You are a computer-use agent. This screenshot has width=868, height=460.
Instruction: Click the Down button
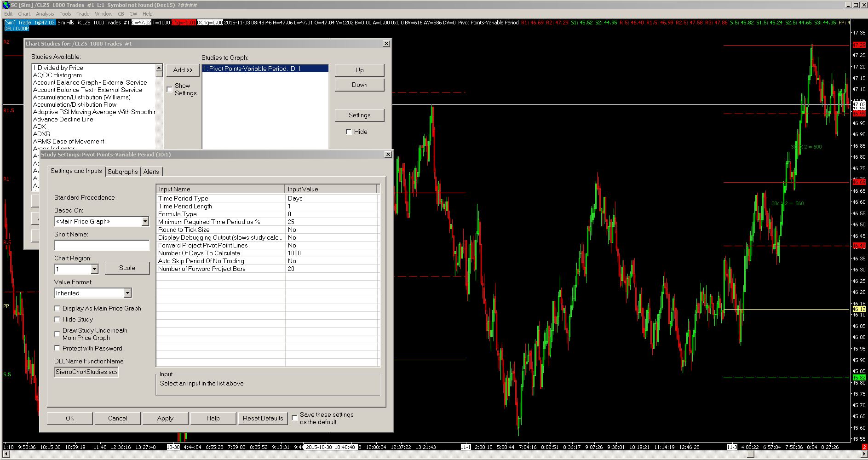[x=360, y=85]
